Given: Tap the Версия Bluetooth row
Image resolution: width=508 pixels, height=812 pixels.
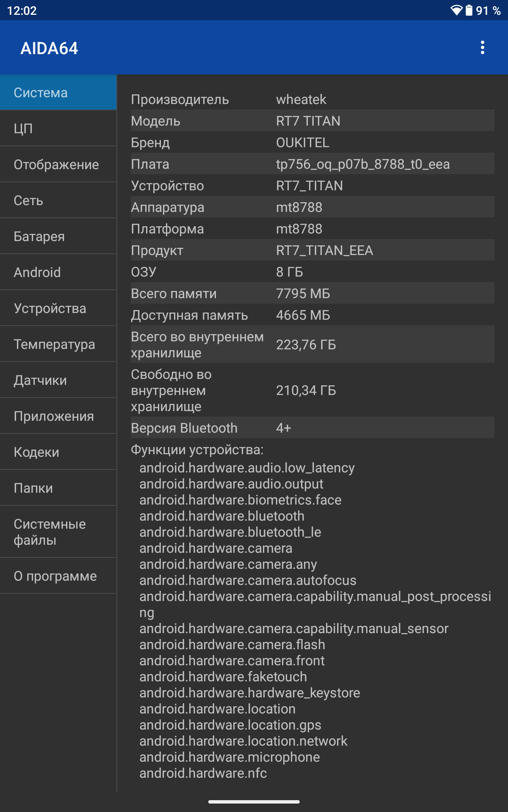Looking at the screenshot, I should click(x=312, y=428).
